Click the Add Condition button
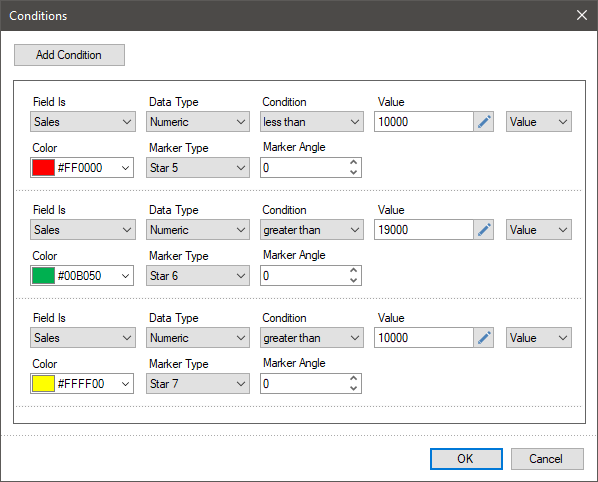598x482 pixels. pyautogui.click(x=69, y=55)
